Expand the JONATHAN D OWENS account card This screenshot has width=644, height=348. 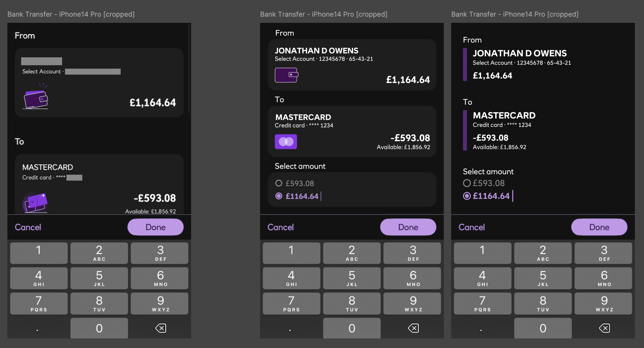[352, 64]
